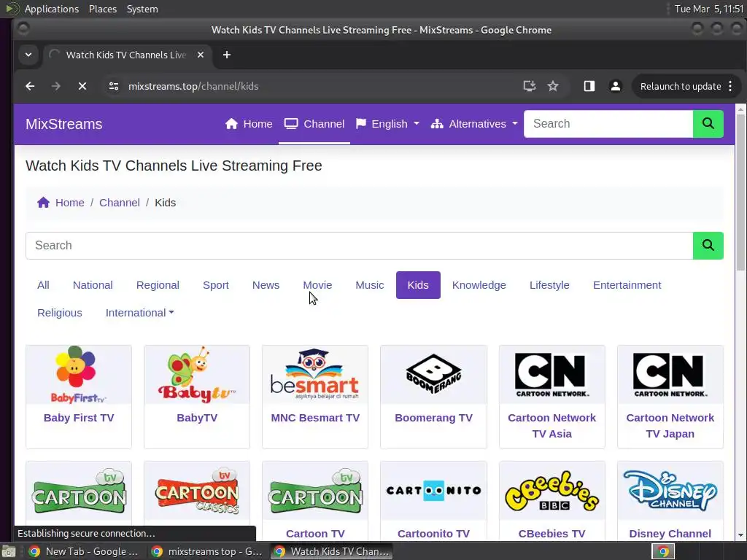Expand the International category dropdown

point(139,313)
